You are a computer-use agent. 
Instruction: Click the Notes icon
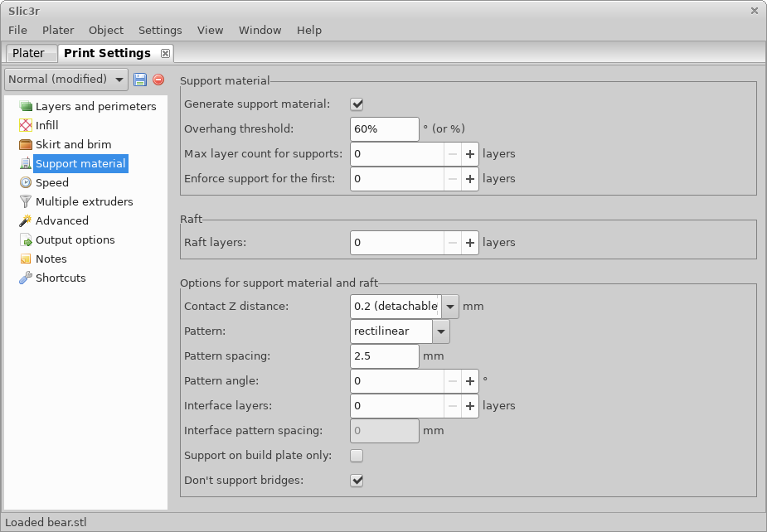(26, 259)
